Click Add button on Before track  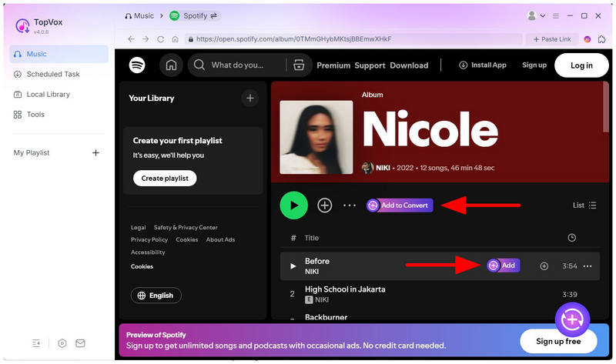pyautogui.click(x=504, y=265)
